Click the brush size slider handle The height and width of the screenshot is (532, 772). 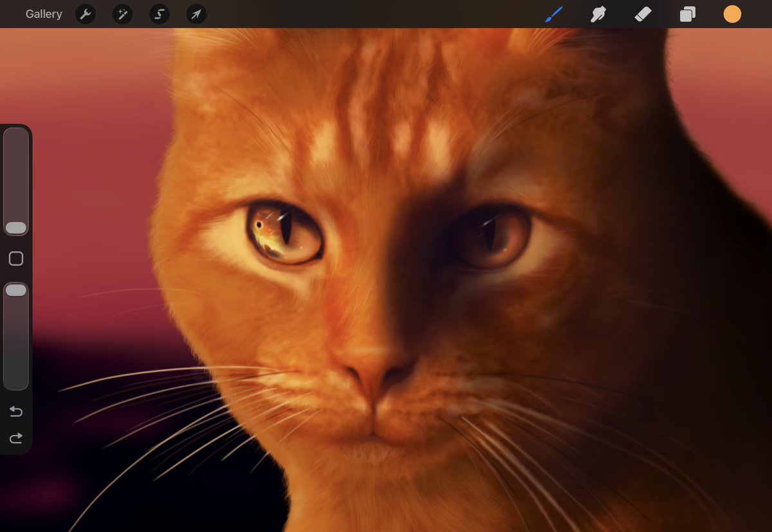coord(16,228)
